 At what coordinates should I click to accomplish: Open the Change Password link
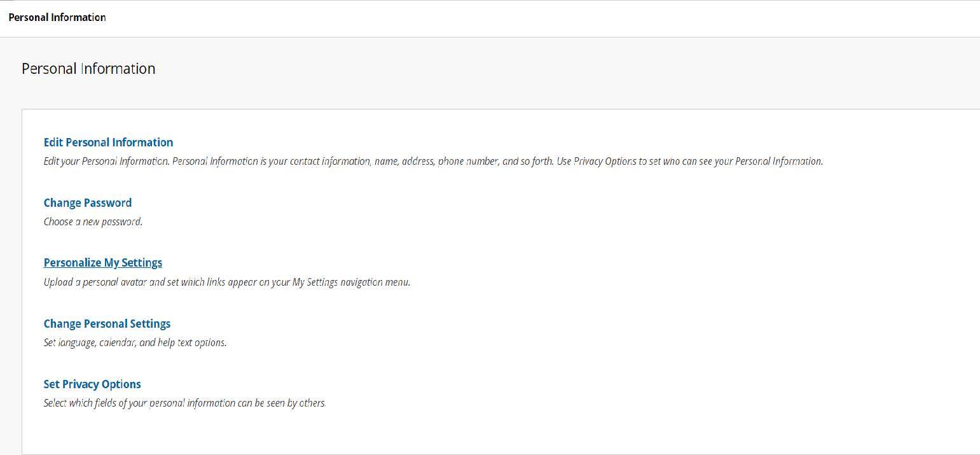pos(87,203)
